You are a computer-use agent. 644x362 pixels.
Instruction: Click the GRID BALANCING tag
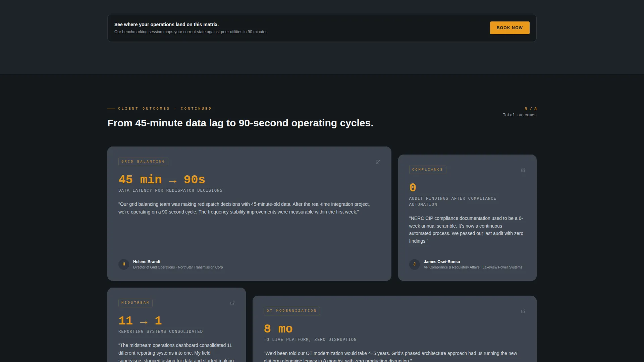(143, 162)
